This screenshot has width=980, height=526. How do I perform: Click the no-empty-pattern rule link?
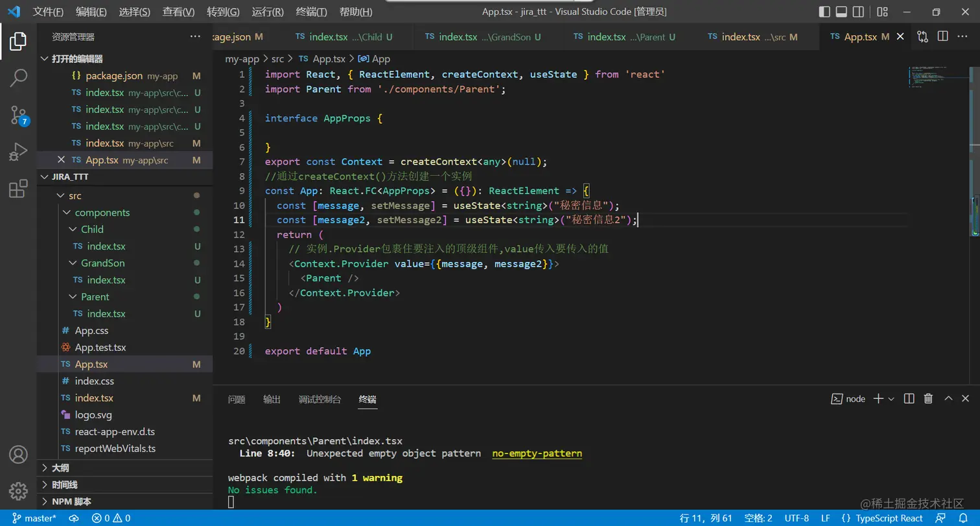[x=537, y=453]
